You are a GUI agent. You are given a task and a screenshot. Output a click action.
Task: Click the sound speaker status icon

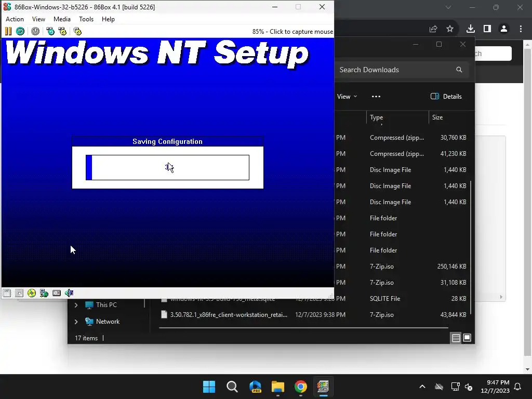(69, 293)
